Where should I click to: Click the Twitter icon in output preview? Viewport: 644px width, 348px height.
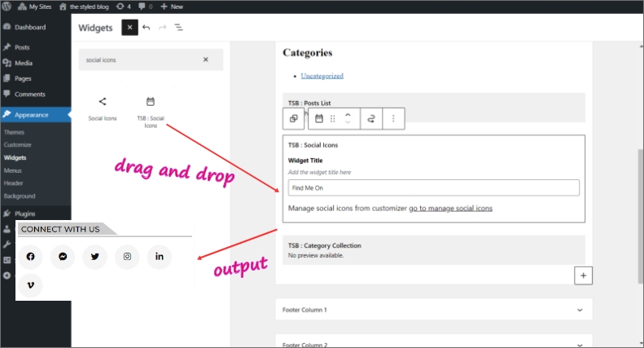coord(95,257)
